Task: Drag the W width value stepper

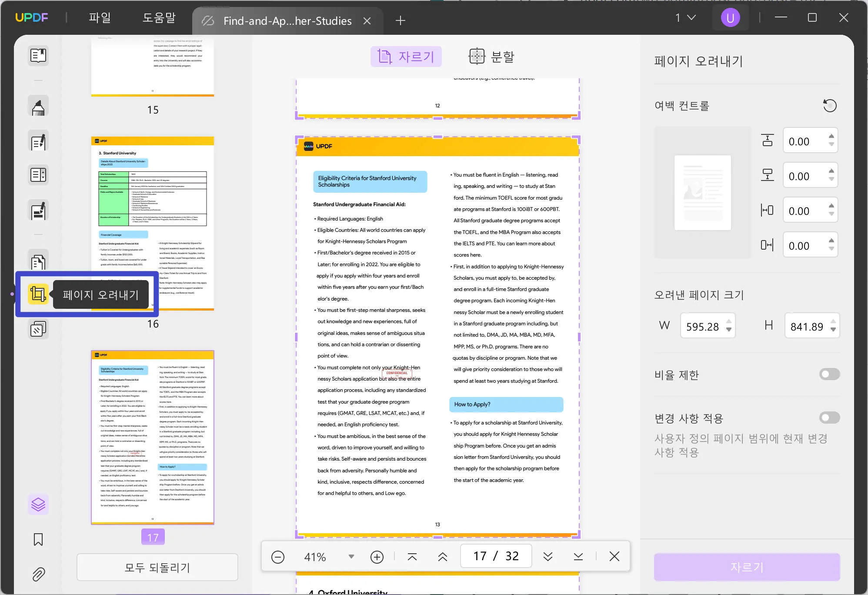Action: pyautogui.click(x=729, y=326)
